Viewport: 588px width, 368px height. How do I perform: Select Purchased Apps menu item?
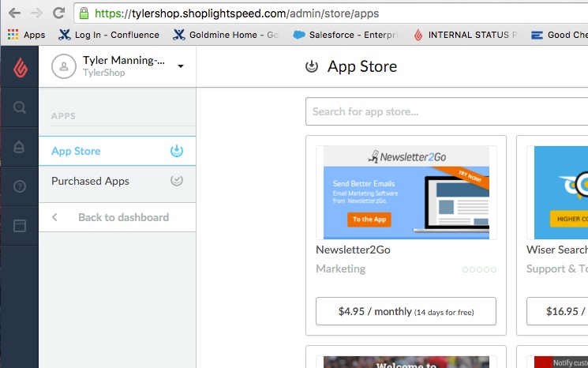117,181
